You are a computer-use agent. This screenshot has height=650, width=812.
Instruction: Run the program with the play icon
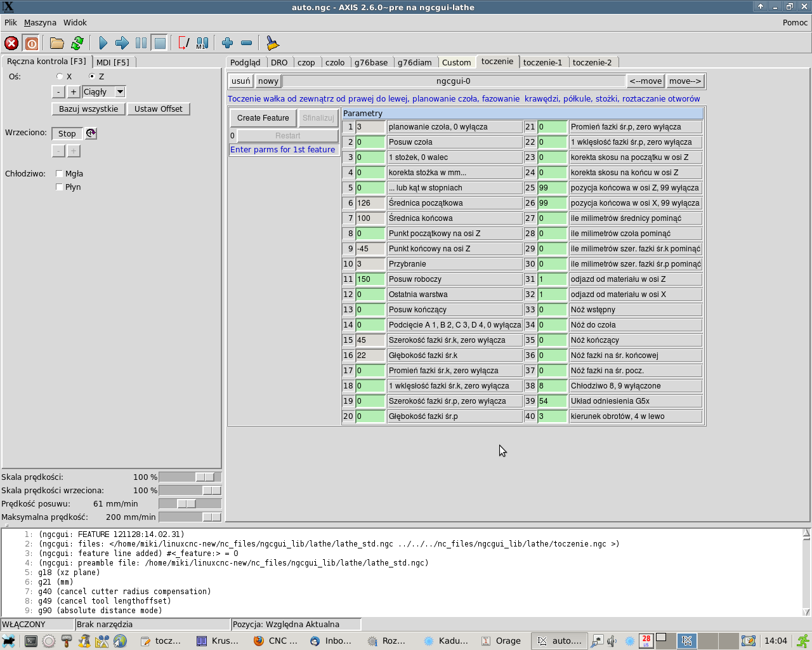point(103,43)
